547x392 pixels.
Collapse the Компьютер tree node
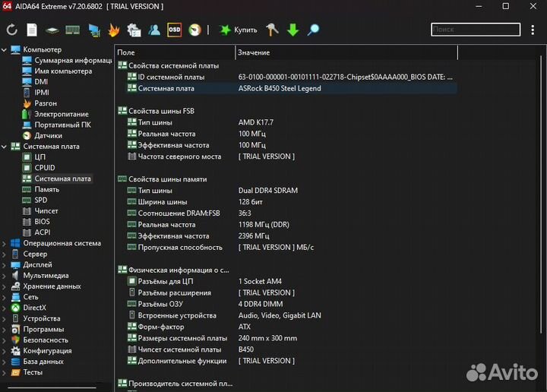coord(5,50)
